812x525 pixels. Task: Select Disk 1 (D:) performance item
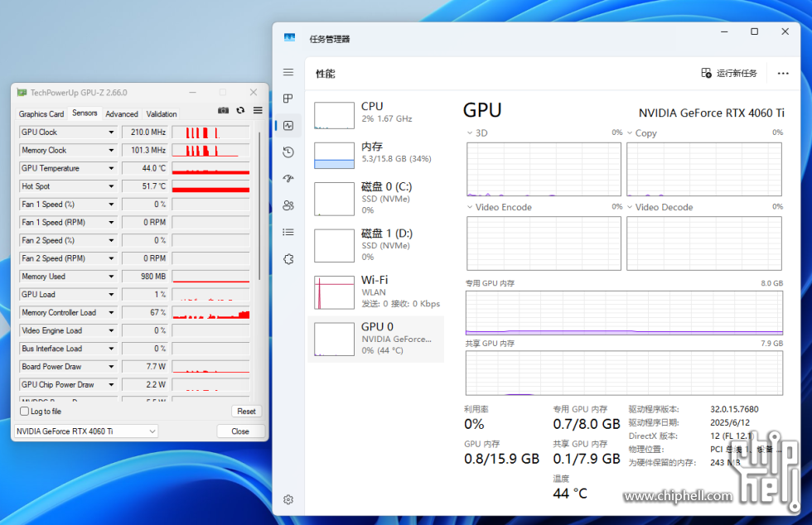tap(376, 245)
